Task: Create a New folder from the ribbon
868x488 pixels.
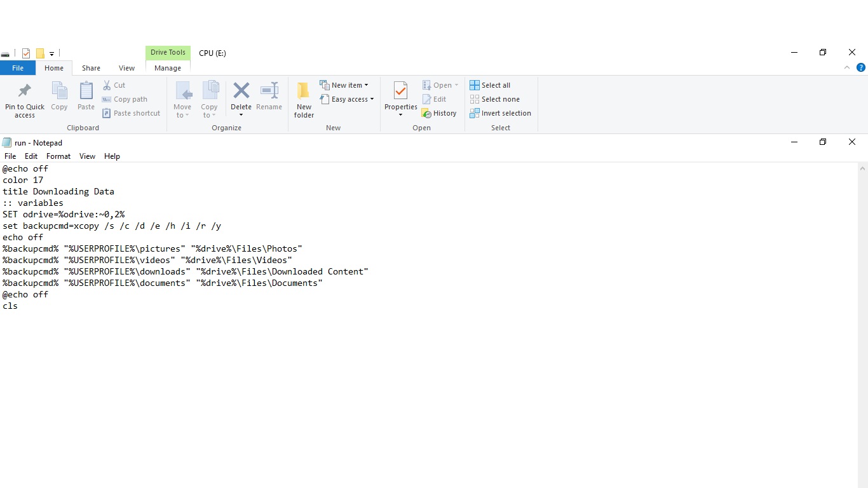Action: (x=304, y=100)
